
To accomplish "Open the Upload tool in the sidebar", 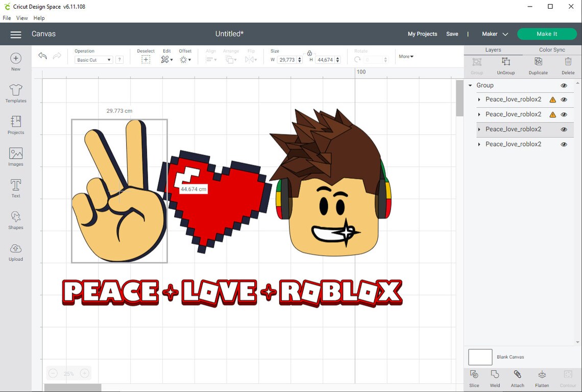I will (15, 252).
